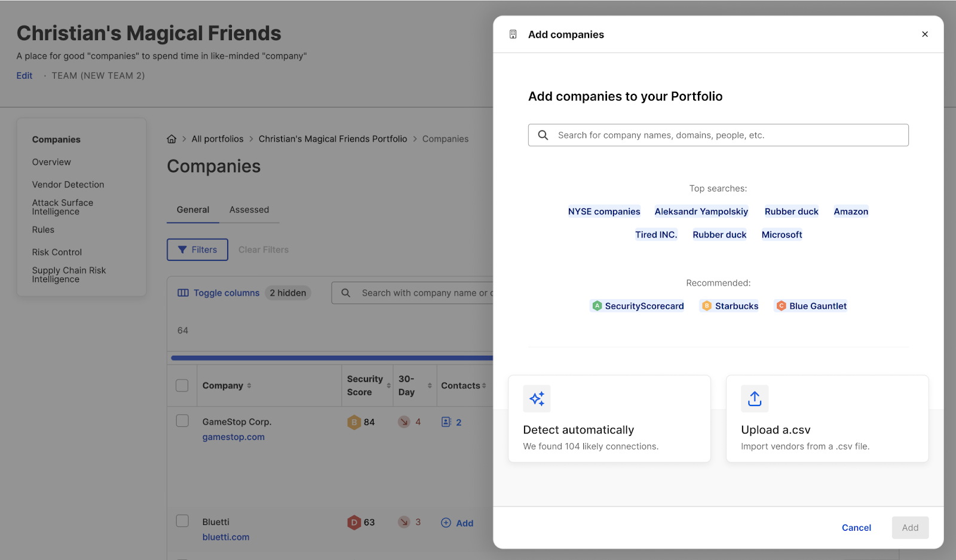Add a contact for Bluetti
The width and height of the screenshot is (956, 560).
[x=457, y=523]
